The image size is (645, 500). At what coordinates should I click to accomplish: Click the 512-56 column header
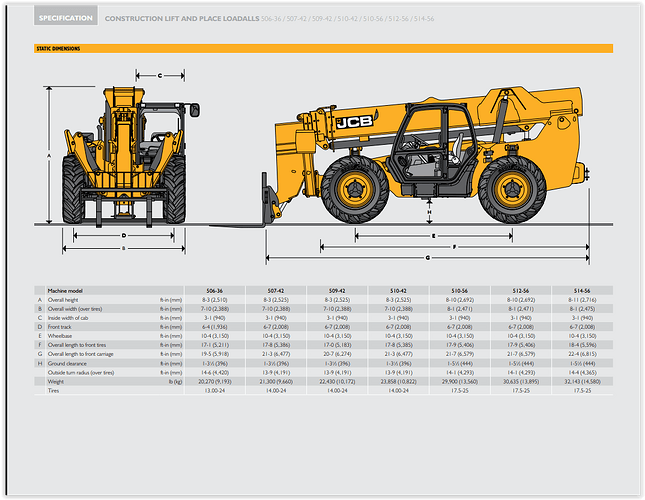click(x=521, y=291)
